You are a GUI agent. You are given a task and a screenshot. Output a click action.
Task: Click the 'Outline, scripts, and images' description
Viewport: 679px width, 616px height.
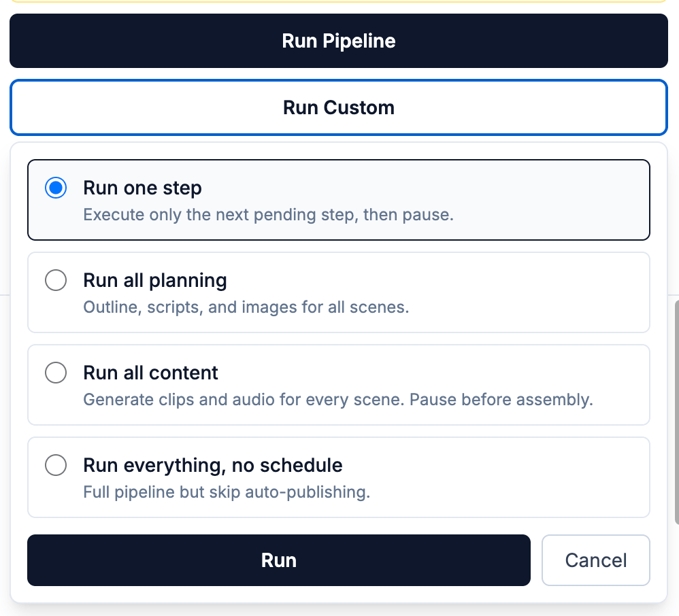pos(246,307)
